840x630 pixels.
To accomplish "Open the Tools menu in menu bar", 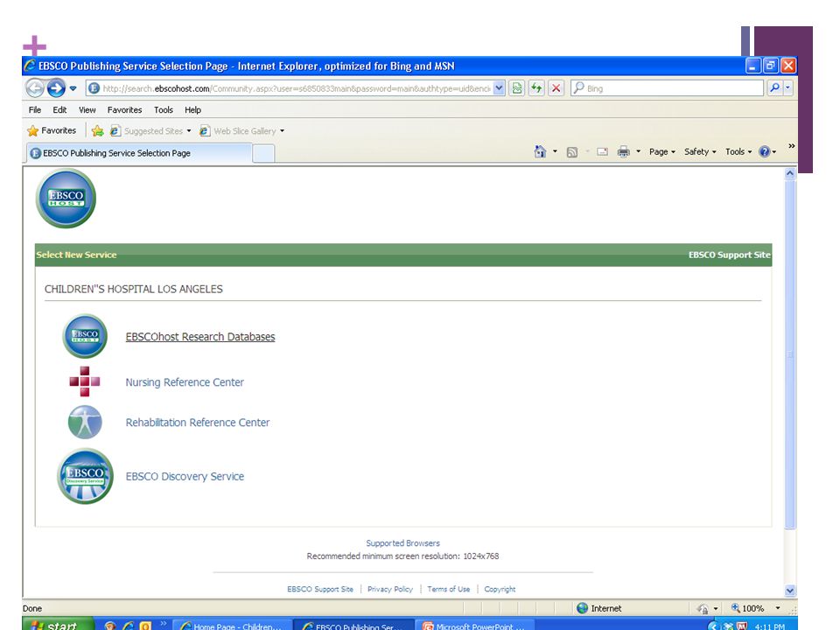I will [x=164, y=110].
